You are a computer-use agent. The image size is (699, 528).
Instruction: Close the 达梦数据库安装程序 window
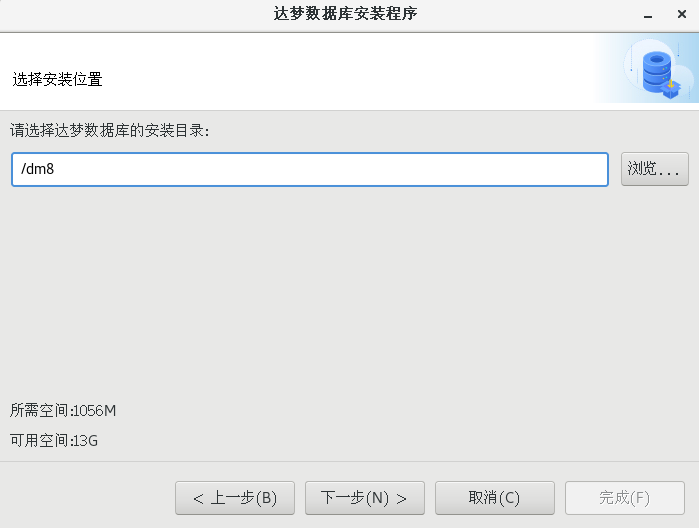682,14
